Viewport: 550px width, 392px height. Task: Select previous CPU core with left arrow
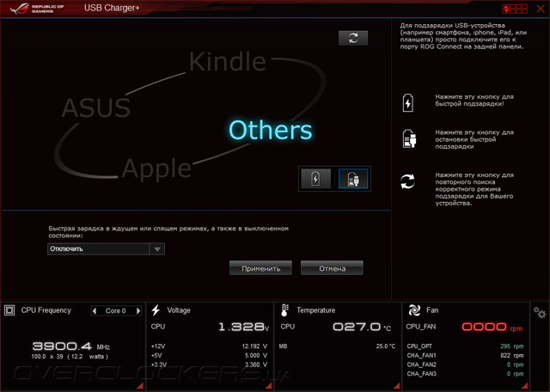(x=95, y=310)
